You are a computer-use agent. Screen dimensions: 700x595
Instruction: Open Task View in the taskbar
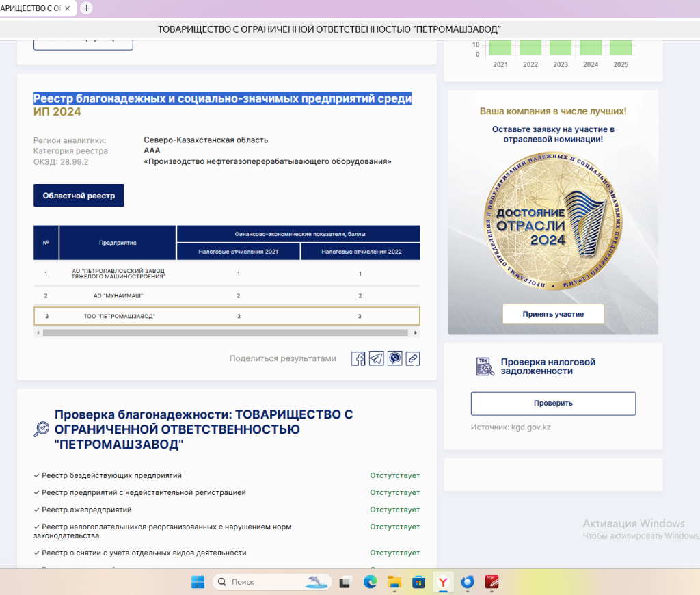(345, 582)
